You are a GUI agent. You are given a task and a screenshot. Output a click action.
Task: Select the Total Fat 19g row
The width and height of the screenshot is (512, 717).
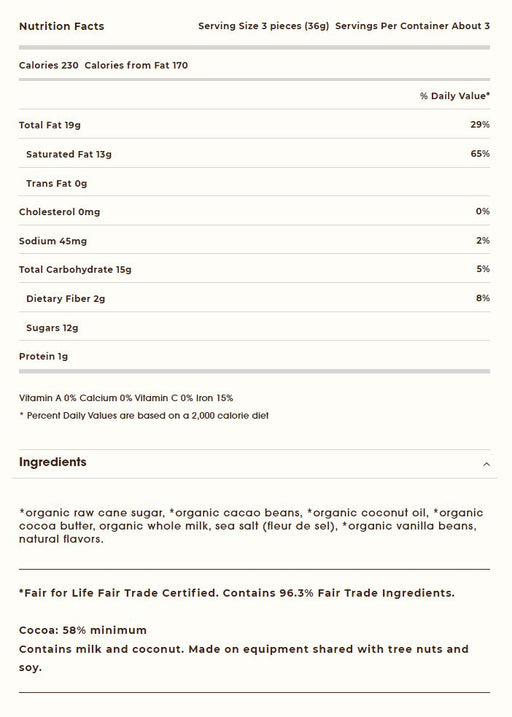(254, 124)
